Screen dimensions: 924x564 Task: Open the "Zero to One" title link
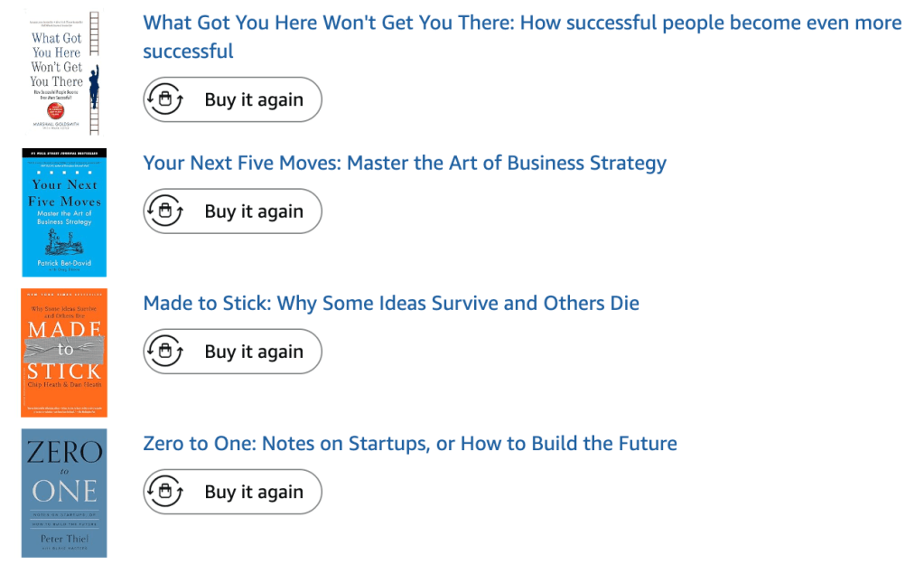[410, 444]
